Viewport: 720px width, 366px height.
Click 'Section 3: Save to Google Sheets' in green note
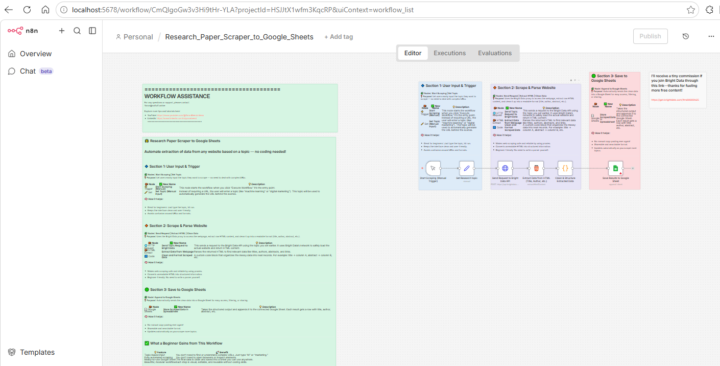[174, 290]
